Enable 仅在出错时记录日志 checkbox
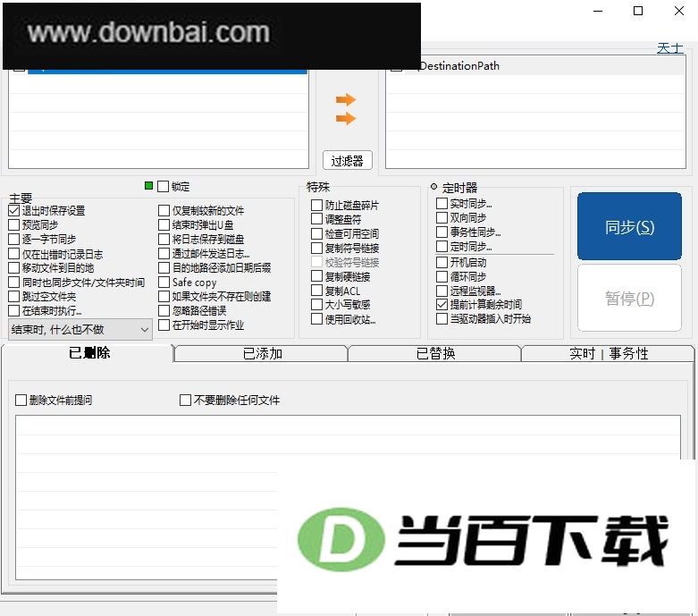Screen dimensions: 698x616 tap(14, 254)
